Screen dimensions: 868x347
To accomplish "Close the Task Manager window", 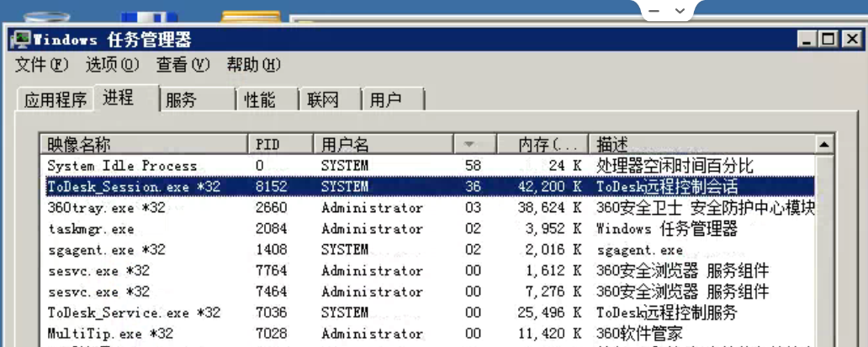I will [x=851, y=40].
